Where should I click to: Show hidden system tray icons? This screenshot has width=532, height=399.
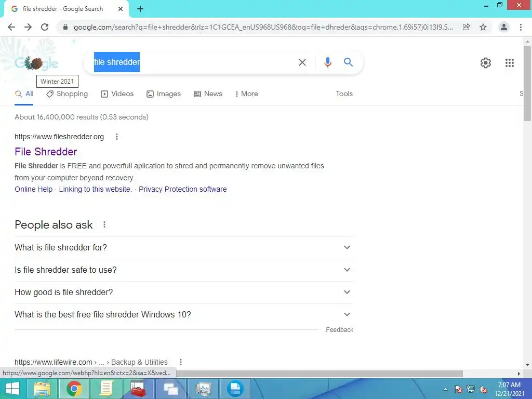[445, 389]
